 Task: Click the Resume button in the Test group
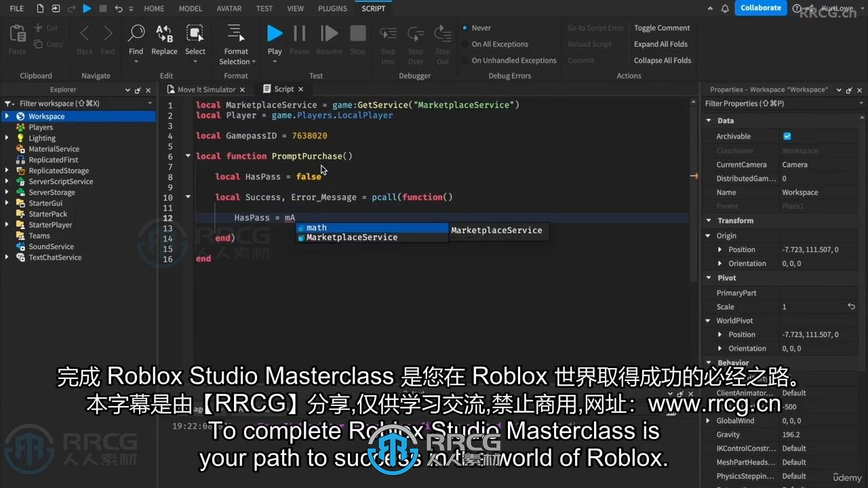click(329, 33)
